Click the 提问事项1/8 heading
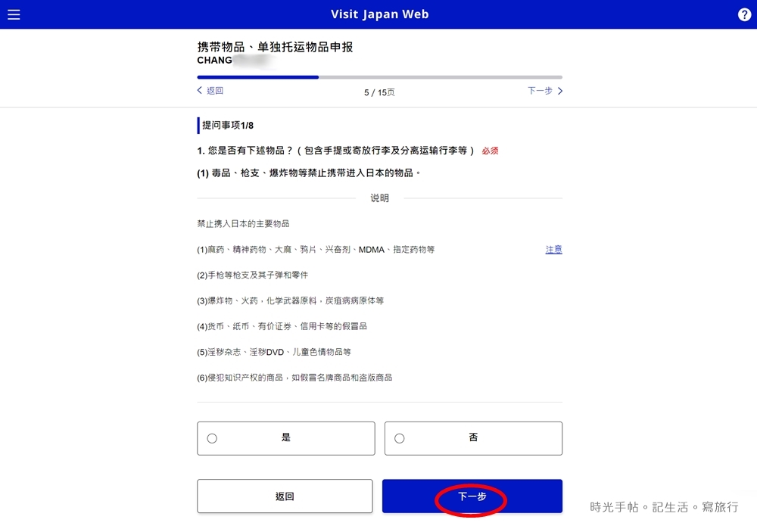Viewport: 757px width, 532px height. 227,126
